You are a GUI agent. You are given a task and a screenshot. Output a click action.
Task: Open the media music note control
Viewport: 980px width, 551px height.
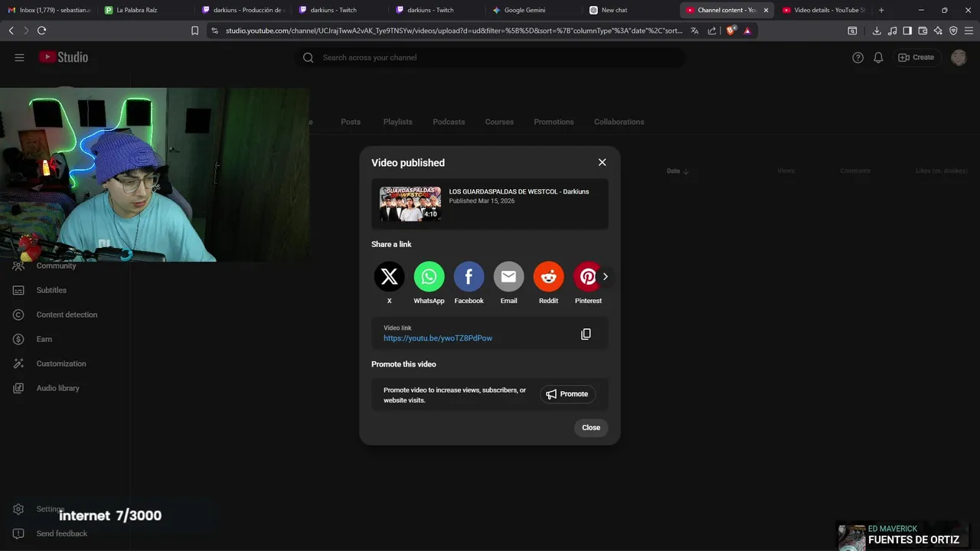coord(892,31)
